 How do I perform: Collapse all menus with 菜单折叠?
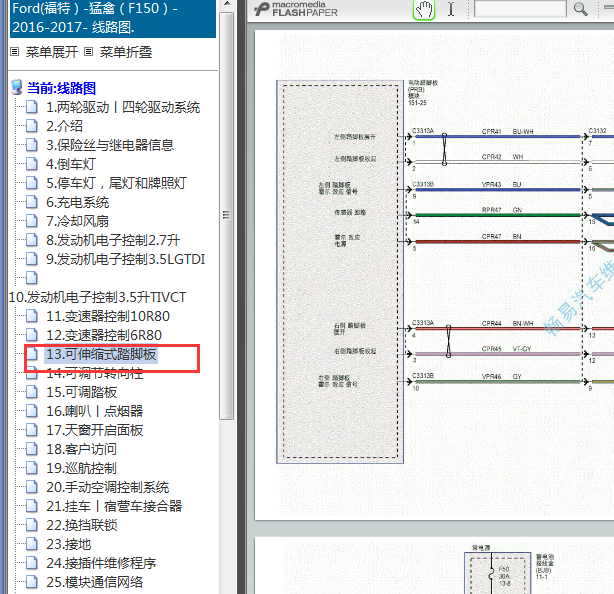(x=126, y=52)
